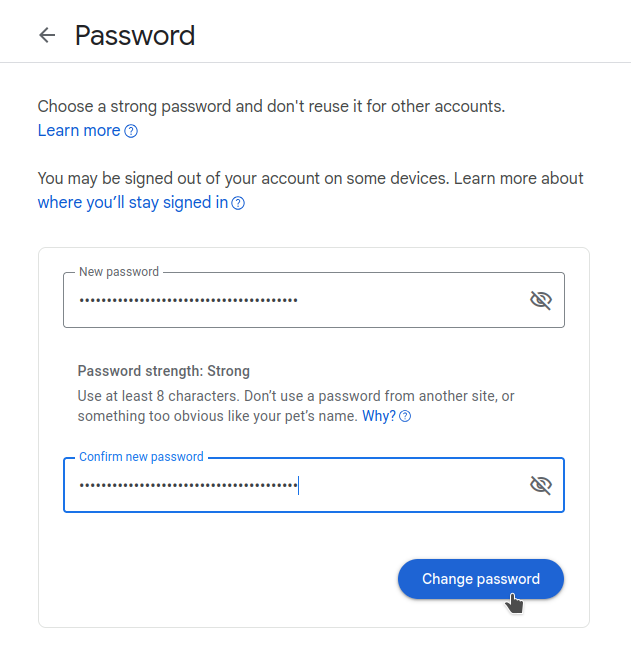Click the help icon after stay signed in

click(x=238, y=203)
